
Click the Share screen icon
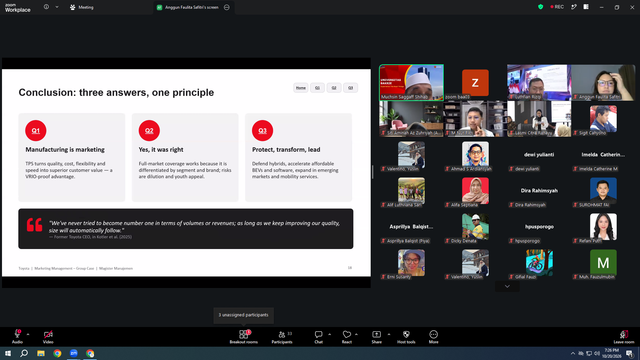[x=377, y=336]
